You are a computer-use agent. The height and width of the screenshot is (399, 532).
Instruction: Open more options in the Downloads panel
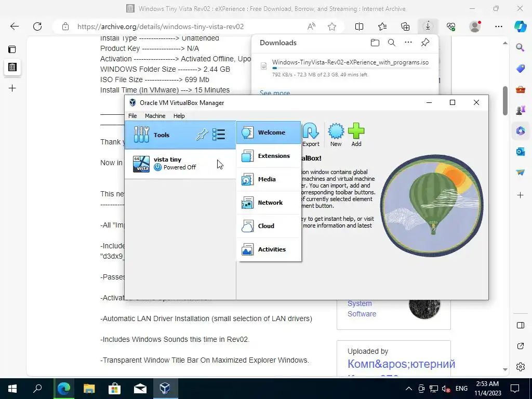408,43
